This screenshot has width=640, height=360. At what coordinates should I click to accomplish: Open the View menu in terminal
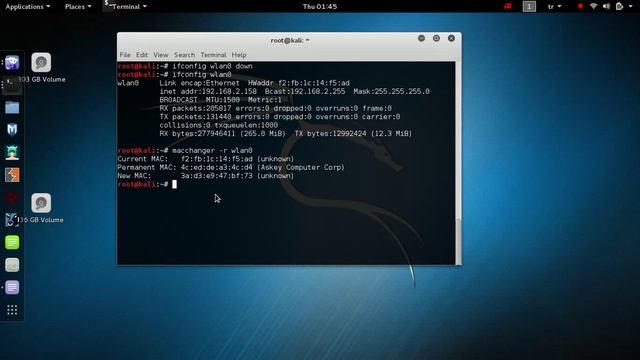[x=160, y=55]
